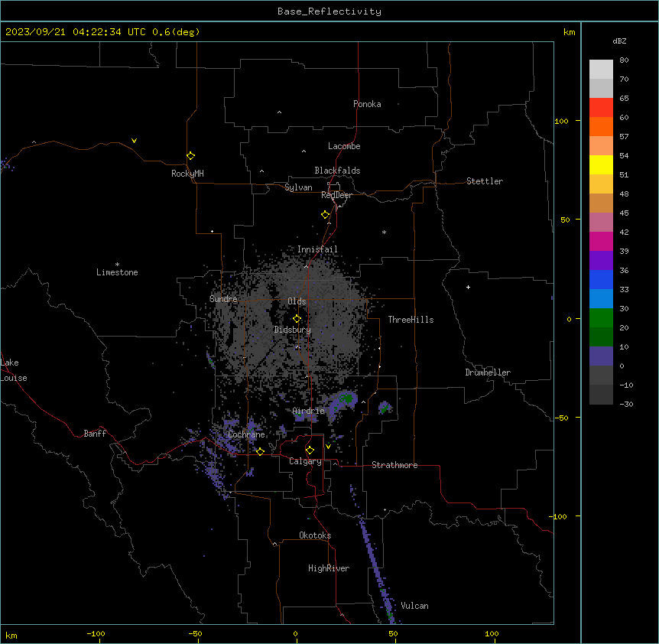Click the Lake Louise label
Viewport: 659px width, 644px height.
[x=14, y=370]
